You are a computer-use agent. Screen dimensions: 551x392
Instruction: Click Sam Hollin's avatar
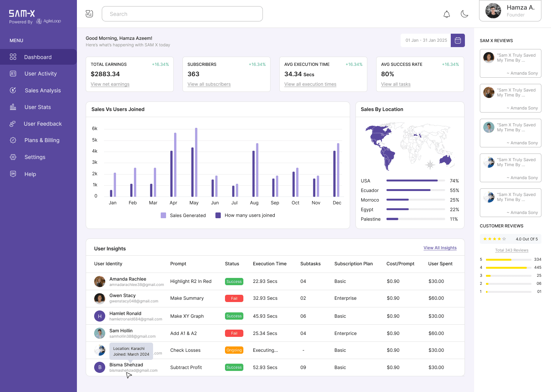click(x=99, y=333)
